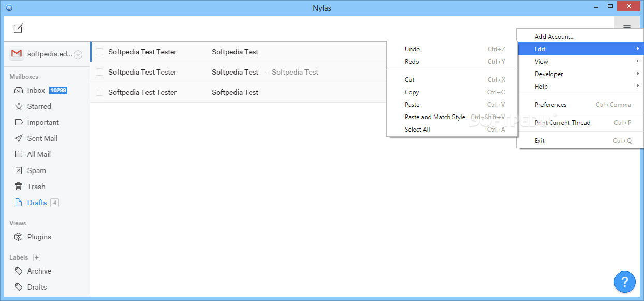This screenshot has height=301, width=644.
Task: Select checkbox of first Softpedia Test Tester thread
Action: coord(99,52)
